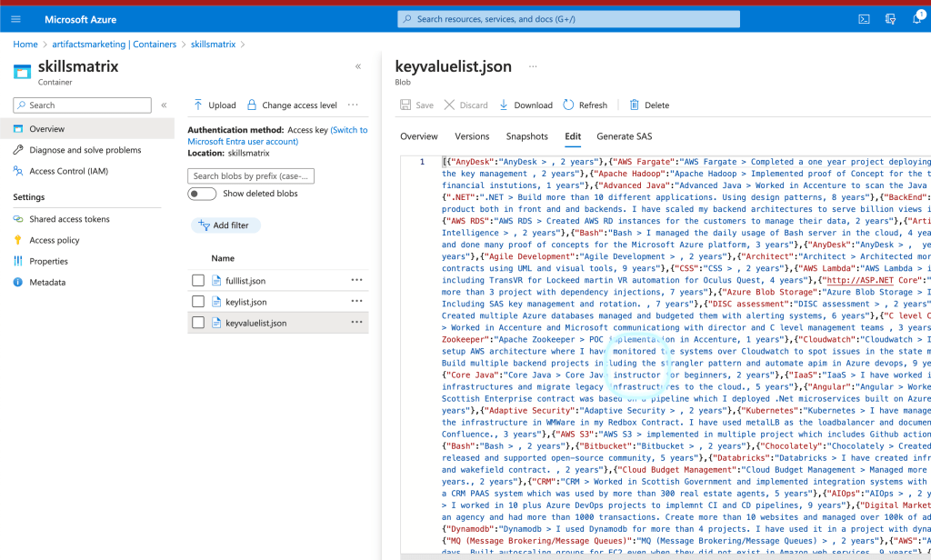Open the directory and subscription filter icon
The width and height of the screenshot is (931, 560).
[890, 19]
